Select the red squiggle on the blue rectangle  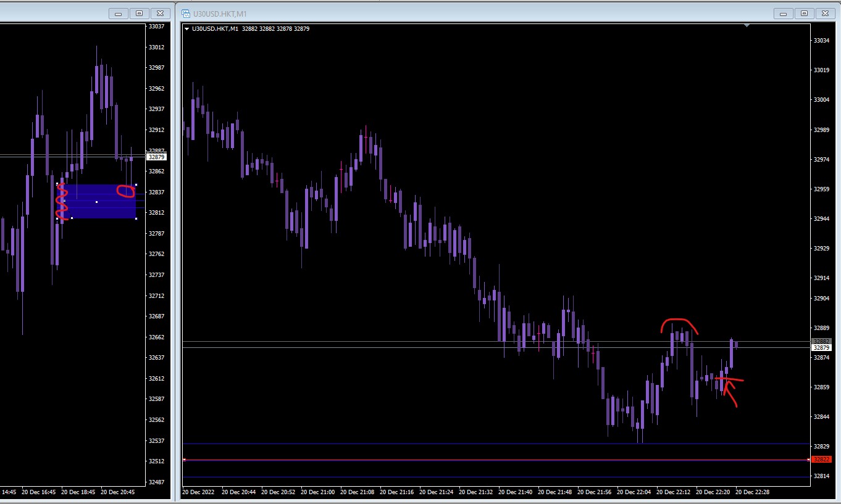click(x=62, y=201)
